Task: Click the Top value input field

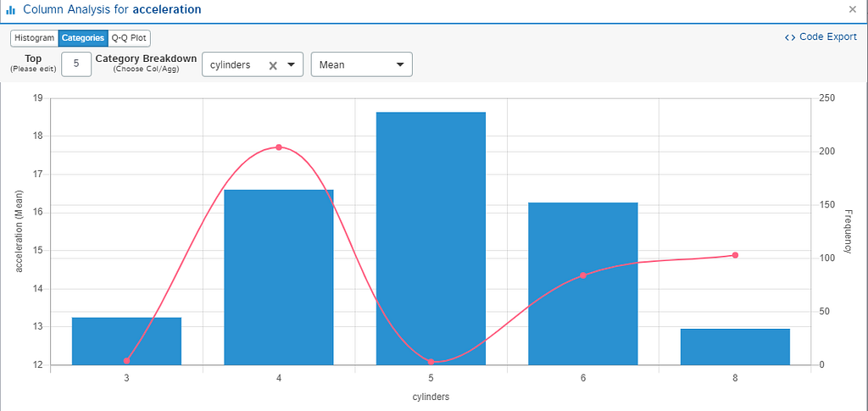Action: (76, 64)
